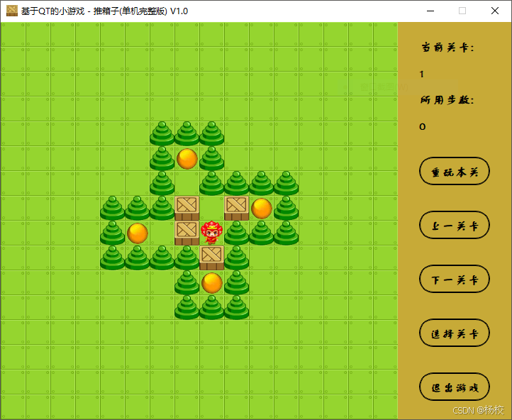Click the 当前关卡 label
This screenshot has height=420, width=512.
pos(447,48)
